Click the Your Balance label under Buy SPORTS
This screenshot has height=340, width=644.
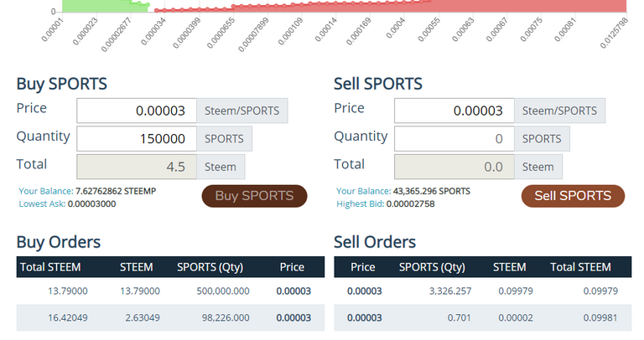(46, 191)
